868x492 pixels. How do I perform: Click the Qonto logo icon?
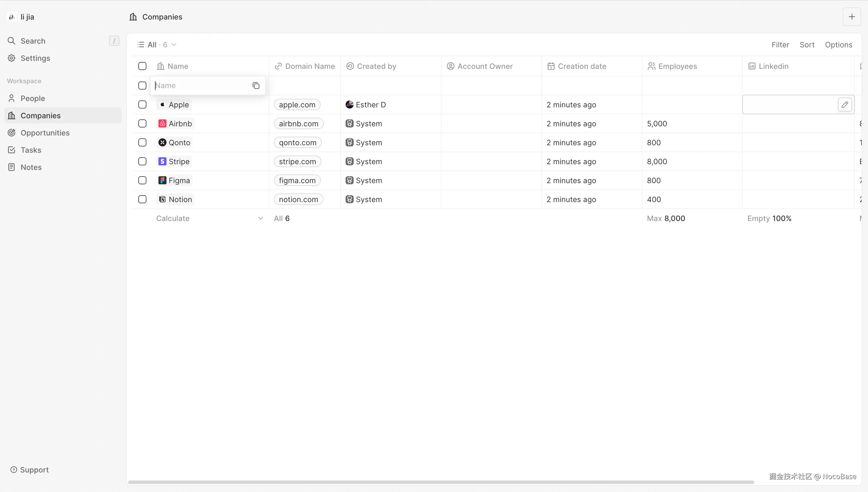click(162, 143)
